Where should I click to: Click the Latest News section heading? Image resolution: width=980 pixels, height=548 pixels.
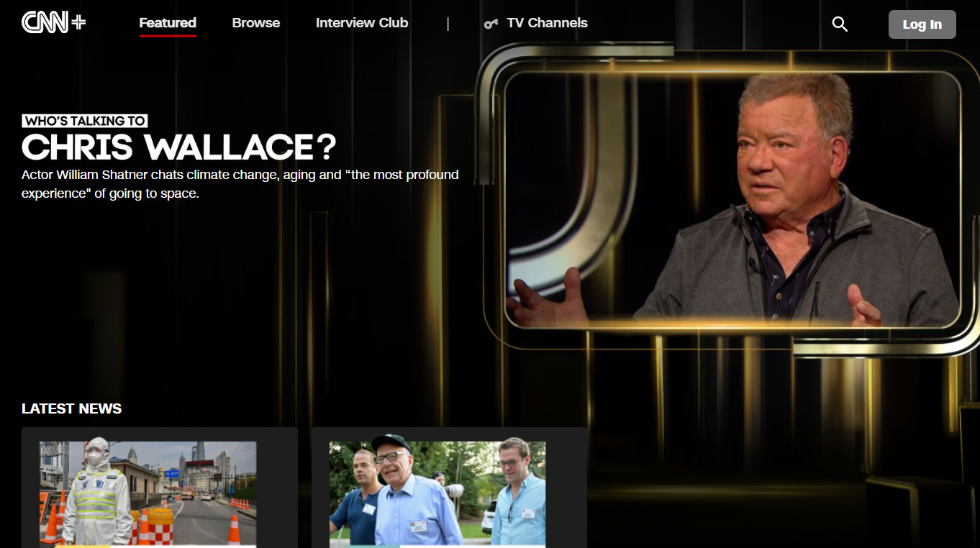click(71, 408)
